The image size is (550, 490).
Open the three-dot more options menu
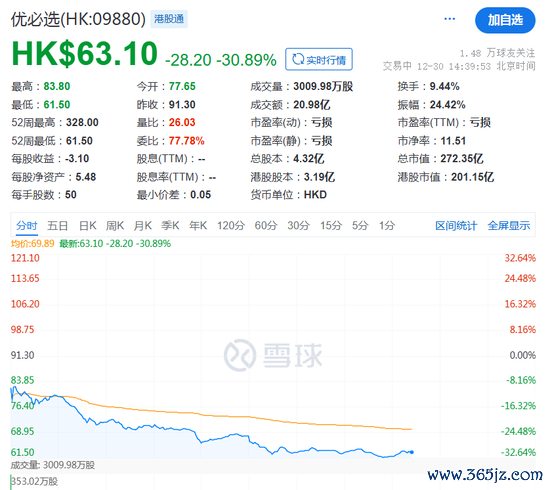pos(449,19)
